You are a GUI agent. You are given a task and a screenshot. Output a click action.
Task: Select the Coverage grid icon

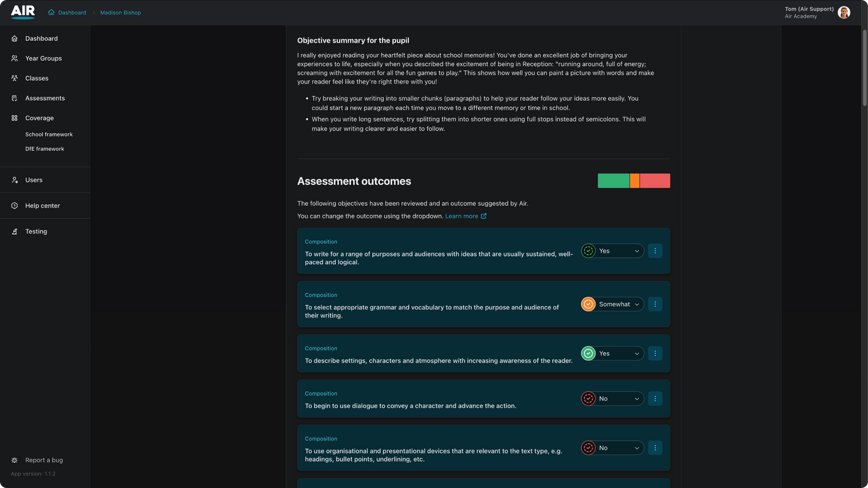[14, 118]
